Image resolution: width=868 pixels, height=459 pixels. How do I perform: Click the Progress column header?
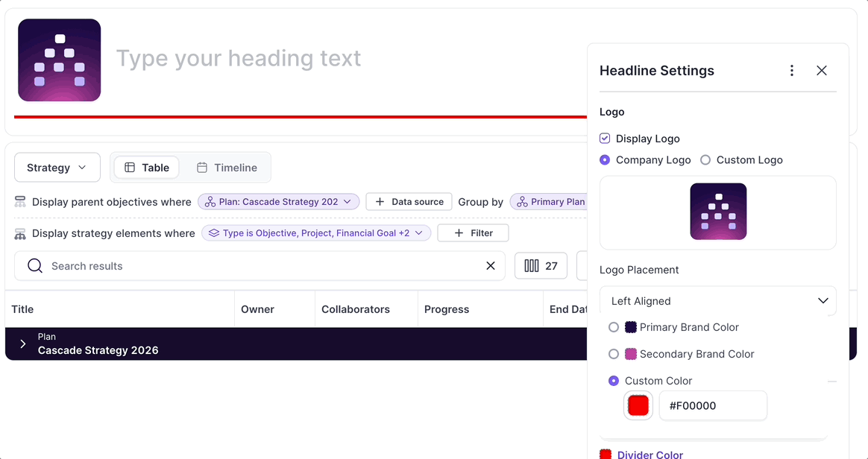pos(447,310)
